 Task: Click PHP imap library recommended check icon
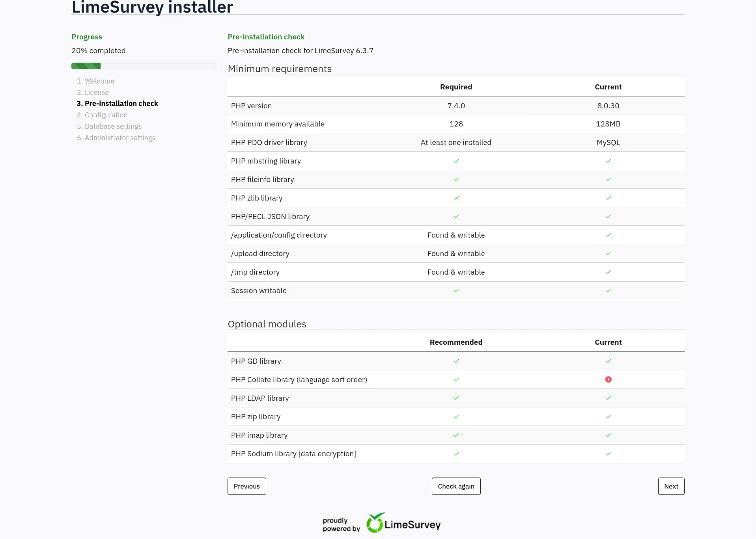click(x=456, y=435)
